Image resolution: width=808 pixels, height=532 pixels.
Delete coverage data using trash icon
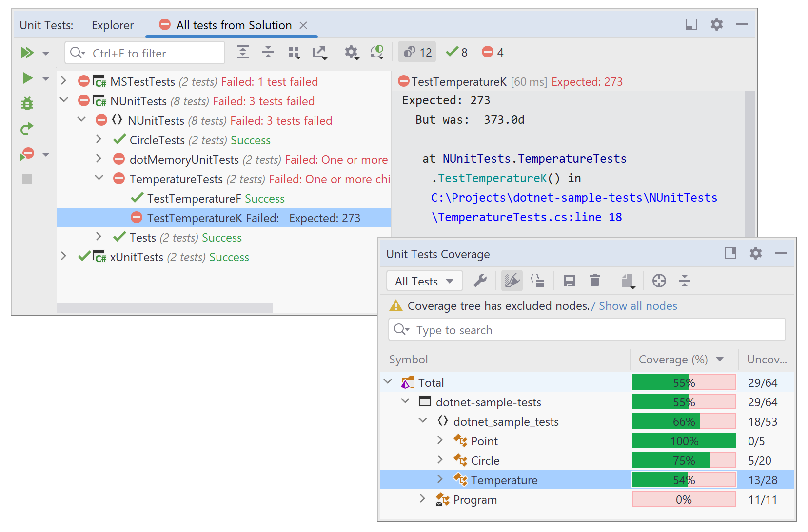[x=595, y=281]
